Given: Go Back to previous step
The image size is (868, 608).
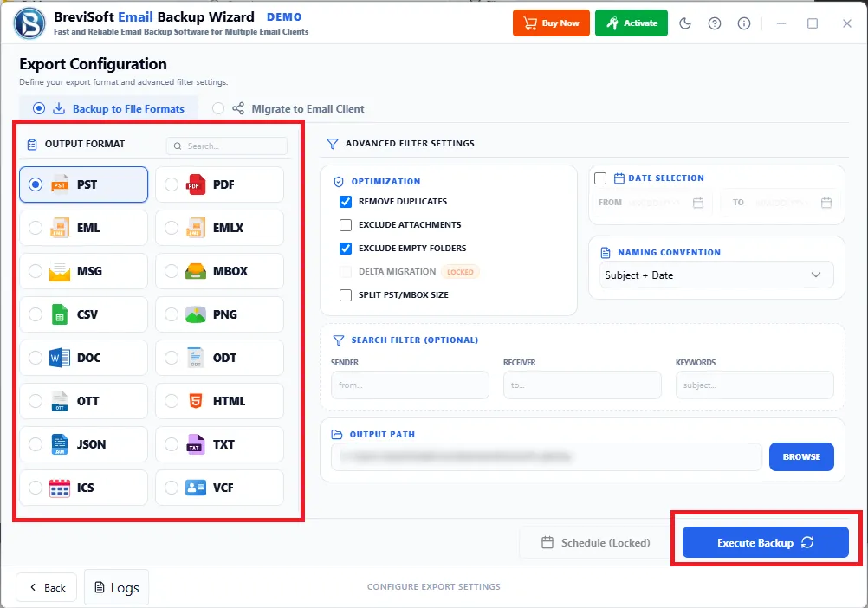Looking at the screenshot, I should pos(47,588).
